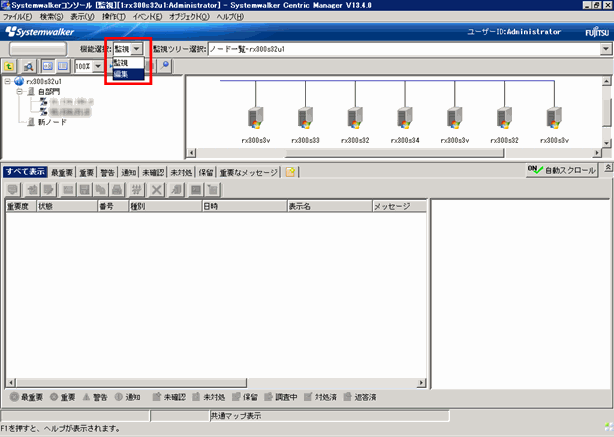
Task: Sort by メッセージ column header
Action: (x=399, y=206)
